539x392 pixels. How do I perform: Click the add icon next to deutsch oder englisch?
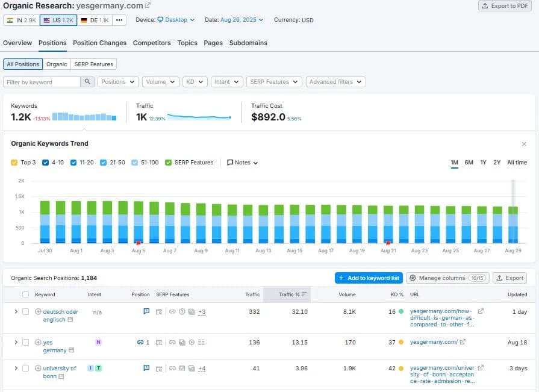click(38, 311)
